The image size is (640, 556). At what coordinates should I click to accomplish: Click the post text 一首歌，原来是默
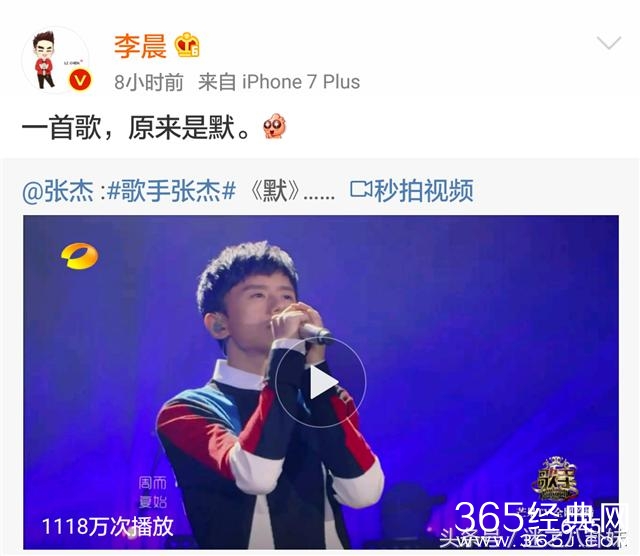135,127
